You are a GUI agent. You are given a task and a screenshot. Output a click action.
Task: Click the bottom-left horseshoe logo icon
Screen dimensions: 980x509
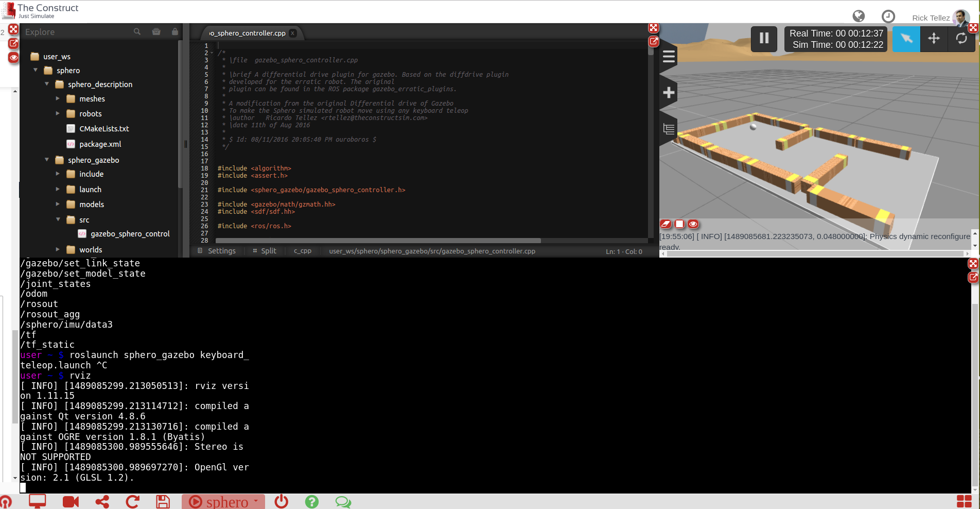[x=6, y=502]
